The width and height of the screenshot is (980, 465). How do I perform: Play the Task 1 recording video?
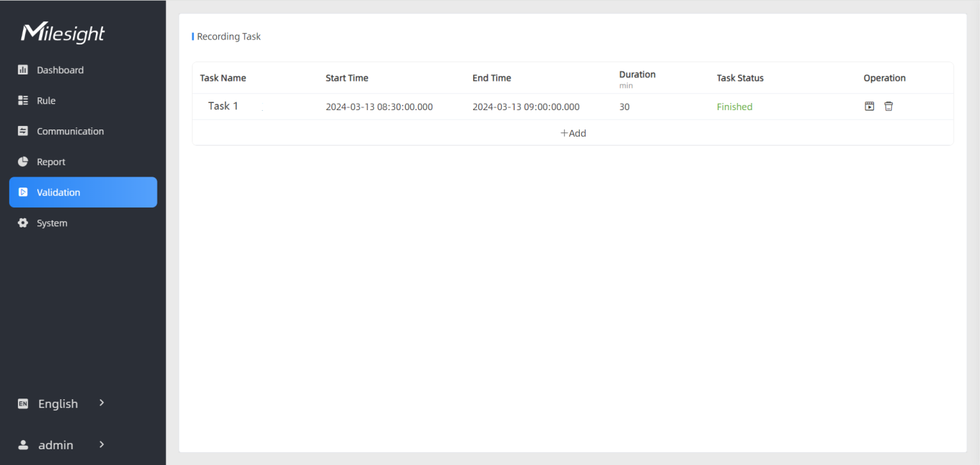[869, 107]
